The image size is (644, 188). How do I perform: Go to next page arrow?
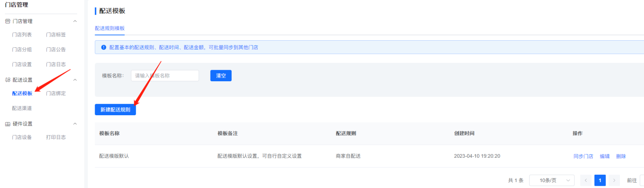coord(614,180)
